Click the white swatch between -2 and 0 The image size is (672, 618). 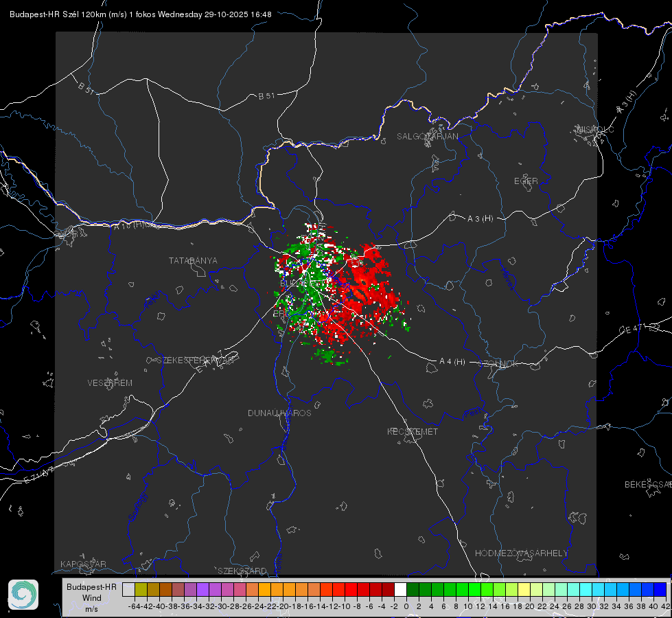click(x=400, y=589)
